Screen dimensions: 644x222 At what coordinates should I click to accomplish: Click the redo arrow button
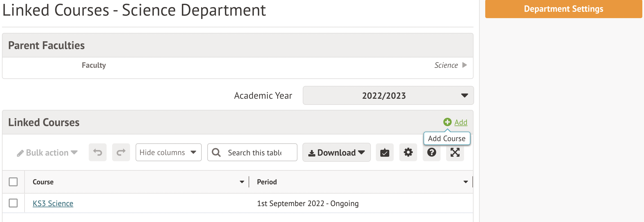coord(121,152)
